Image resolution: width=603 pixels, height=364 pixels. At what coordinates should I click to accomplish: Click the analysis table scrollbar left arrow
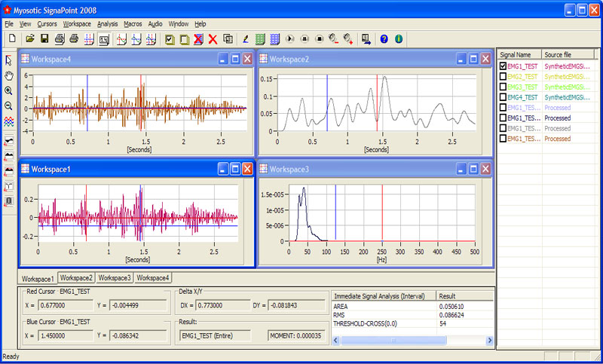[x=335, y=340]
